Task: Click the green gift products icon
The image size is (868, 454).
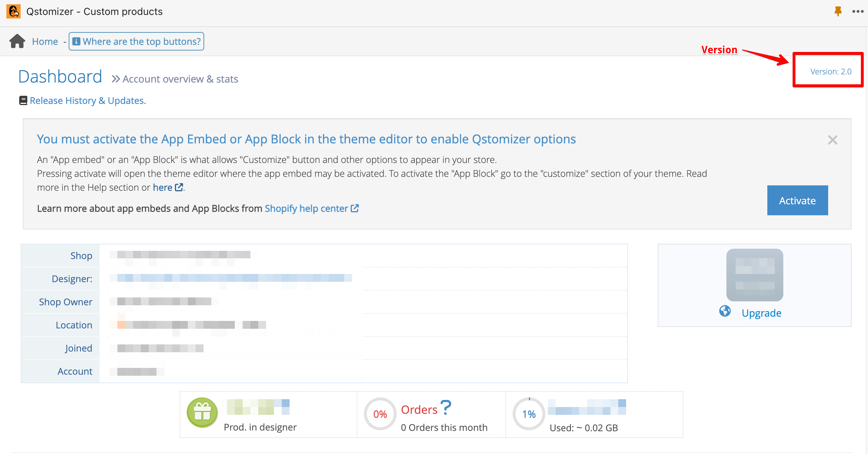Action: click(202, 412)
